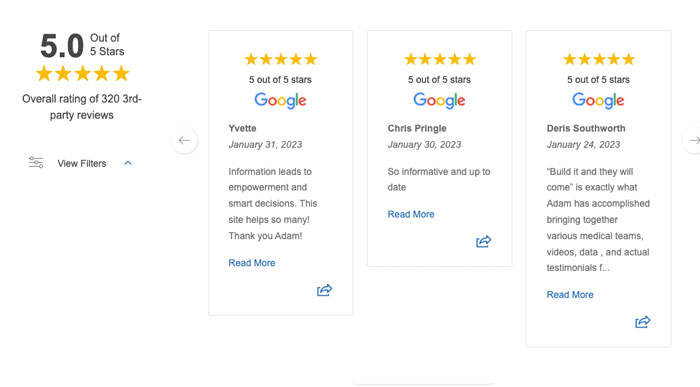Viewport: 700px width, 387px height.
Task: Click Google logo on Chris Pringle's card
Action: [439, 100]
